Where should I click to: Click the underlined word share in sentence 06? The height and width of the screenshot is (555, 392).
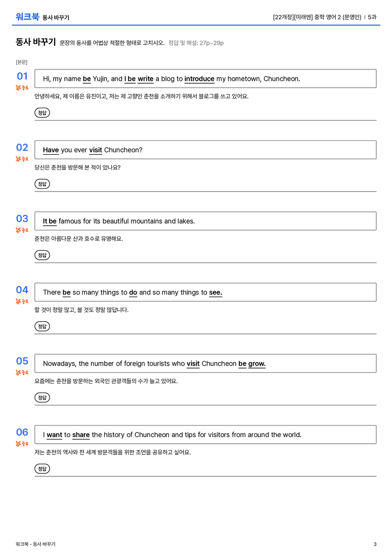coord(81,435)
